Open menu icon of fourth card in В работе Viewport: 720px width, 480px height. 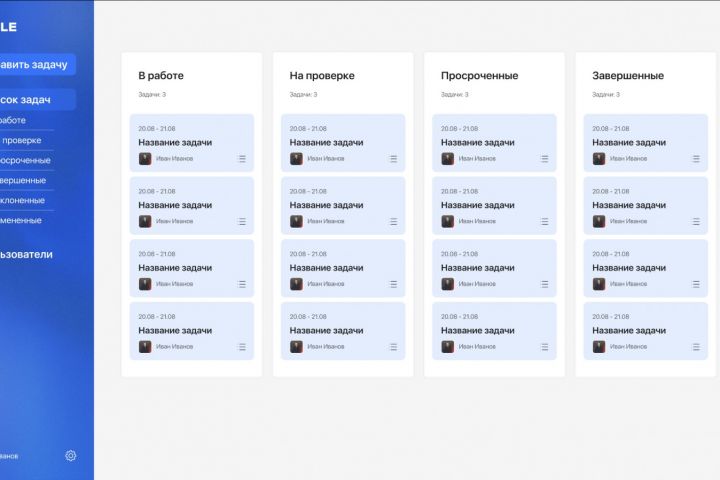[242, 347]
